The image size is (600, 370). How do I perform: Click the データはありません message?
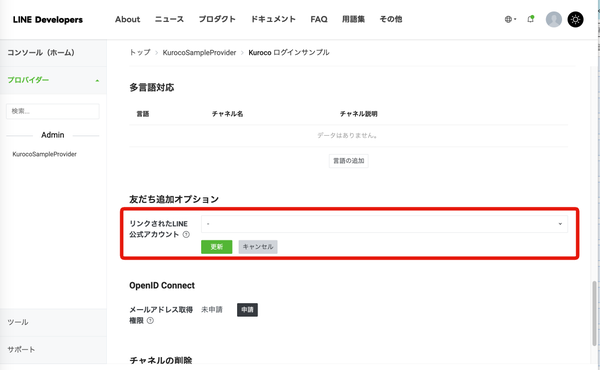coord(348,135)
